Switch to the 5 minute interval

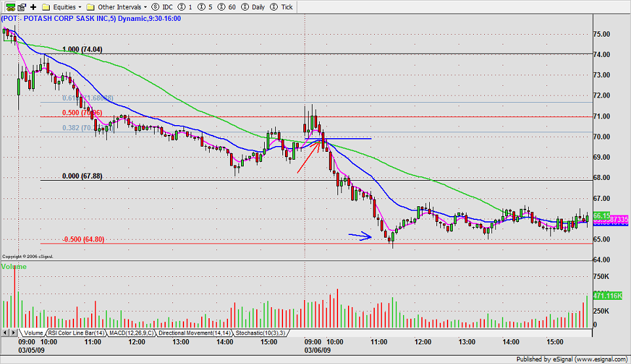click(205, 7)
